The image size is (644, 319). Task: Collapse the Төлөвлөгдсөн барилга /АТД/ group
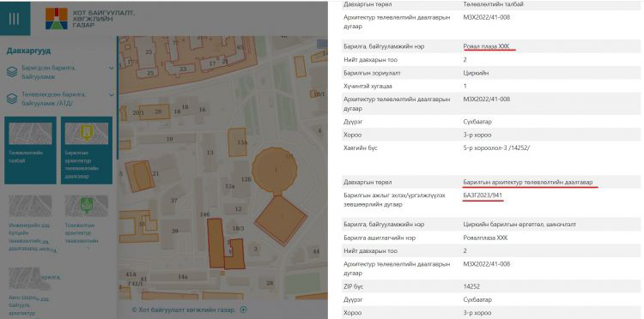[112, 94]
